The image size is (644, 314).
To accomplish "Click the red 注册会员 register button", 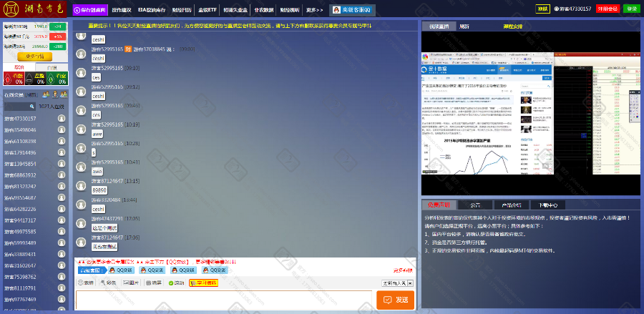I will pos(608,9).
